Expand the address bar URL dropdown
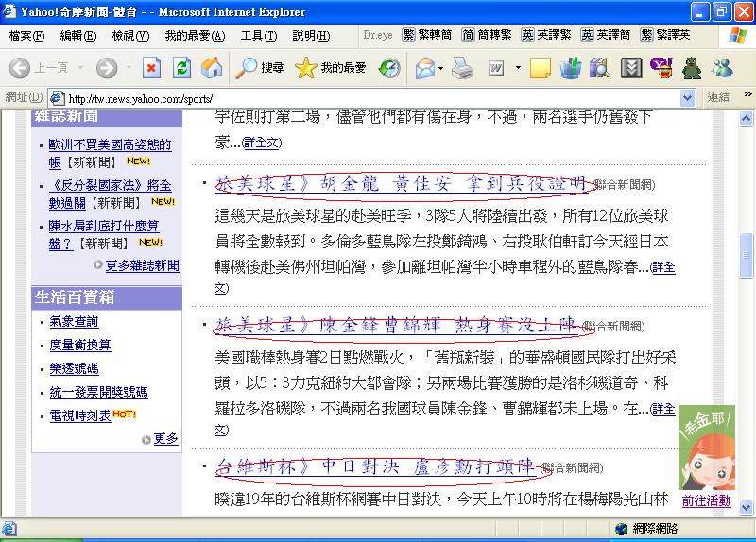756x542 pixels. [687, 97]
